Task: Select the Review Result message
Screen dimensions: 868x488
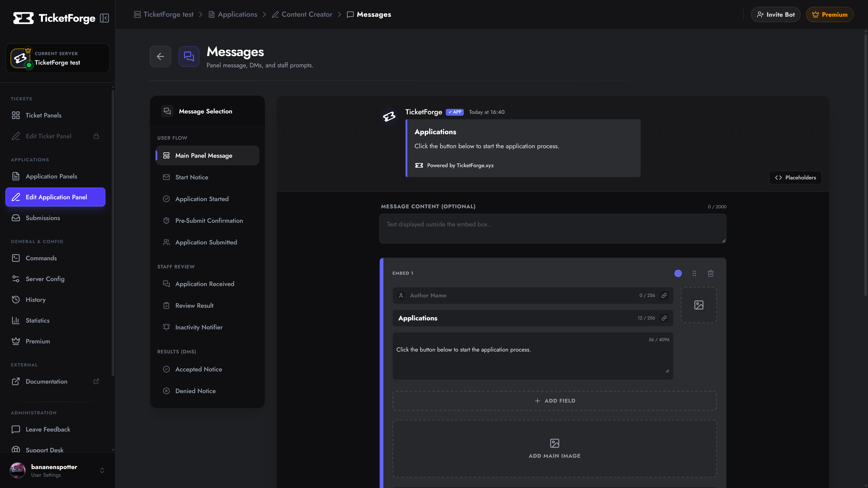Action: point(207,305)
